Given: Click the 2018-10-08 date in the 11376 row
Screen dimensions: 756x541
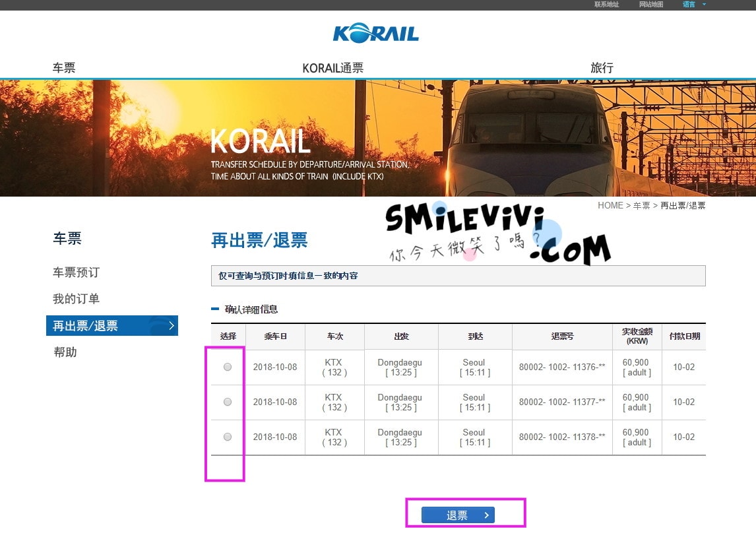Looking at the screenshot, I should pos(275,367).
